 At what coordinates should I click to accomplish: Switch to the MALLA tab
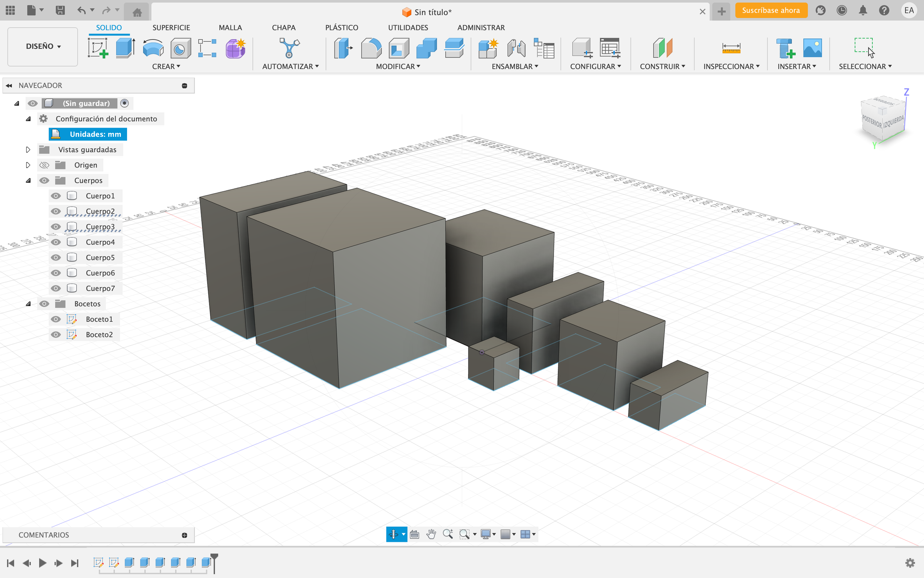230,28
